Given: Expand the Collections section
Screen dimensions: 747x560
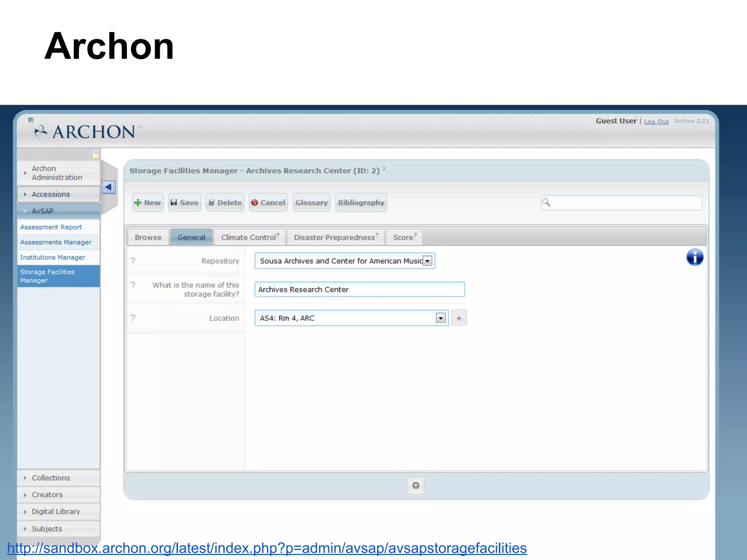Looking at the screenshot, I should pos(58,478).
